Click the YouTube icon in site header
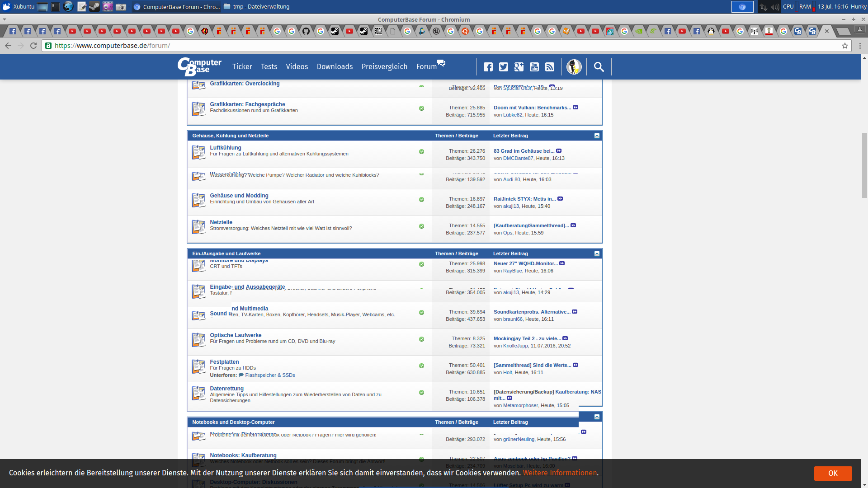This screenshot has height=488, width=868. tap(534, 67)
